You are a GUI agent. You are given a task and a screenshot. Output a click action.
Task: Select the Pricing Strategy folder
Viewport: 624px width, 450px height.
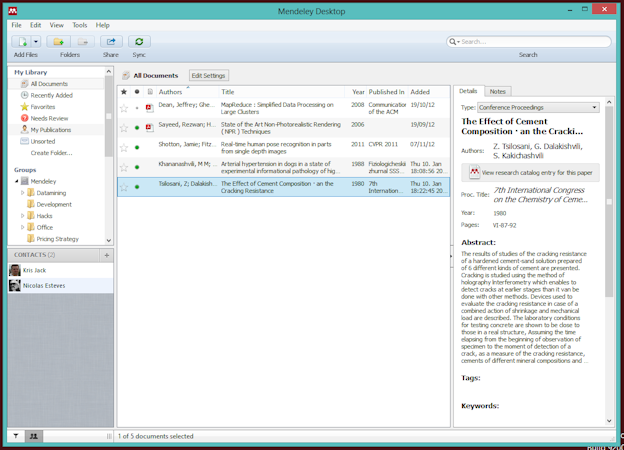(57, 239)
